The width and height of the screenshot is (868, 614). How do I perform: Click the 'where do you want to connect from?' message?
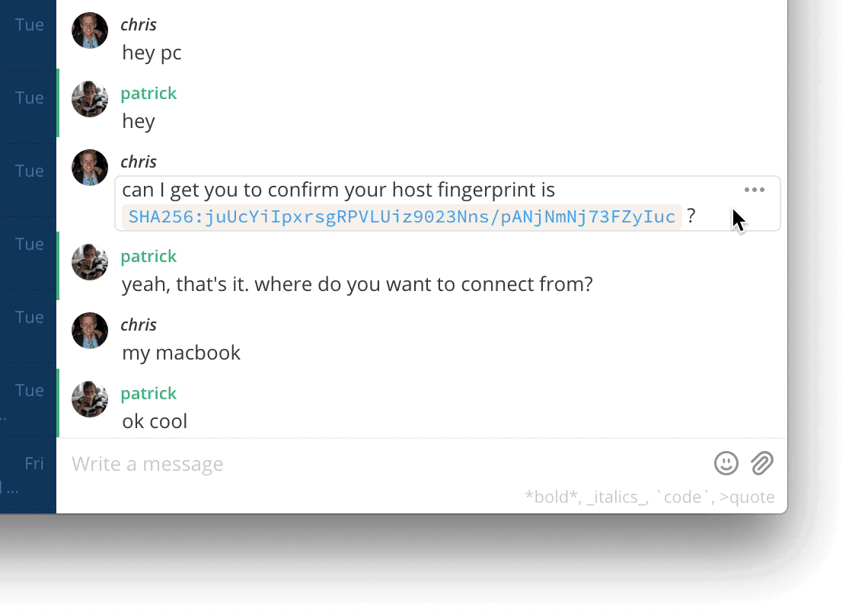[423, 284]
